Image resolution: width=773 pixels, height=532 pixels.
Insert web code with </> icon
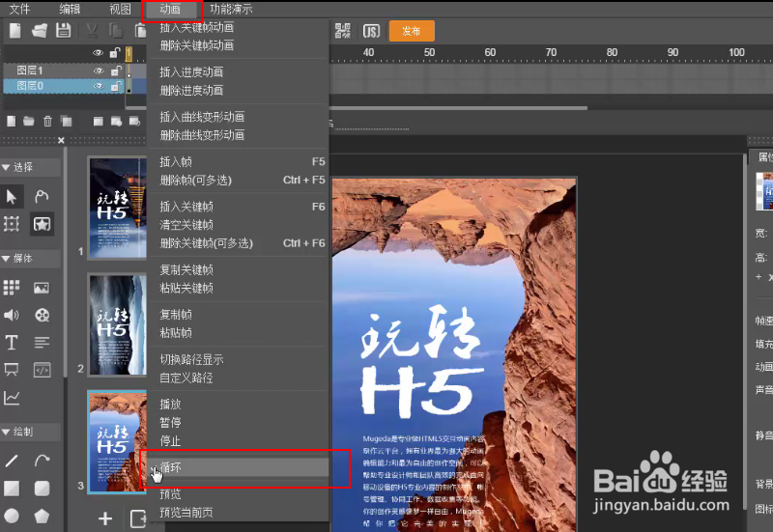coord(42,370)
